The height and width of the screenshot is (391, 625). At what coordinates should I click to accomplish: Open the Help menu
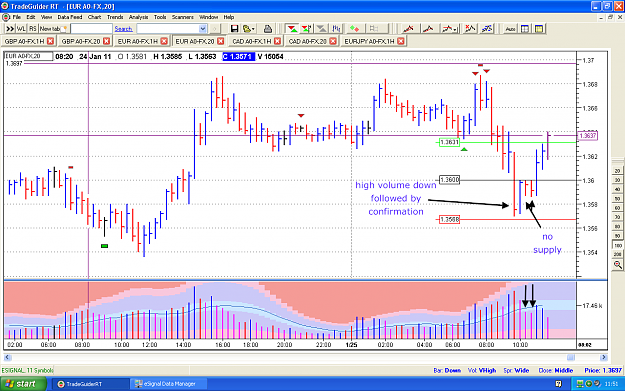[x=229, y=17]
